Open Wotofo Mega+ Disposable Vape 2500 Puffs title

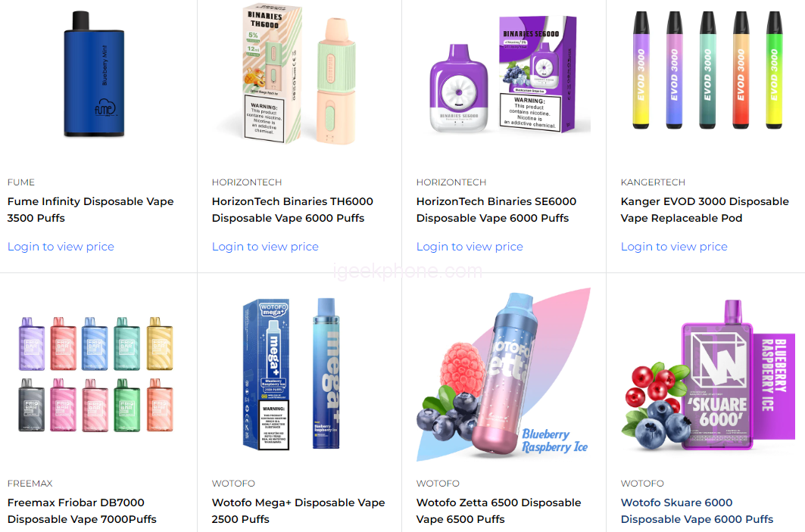click(298, 511)
